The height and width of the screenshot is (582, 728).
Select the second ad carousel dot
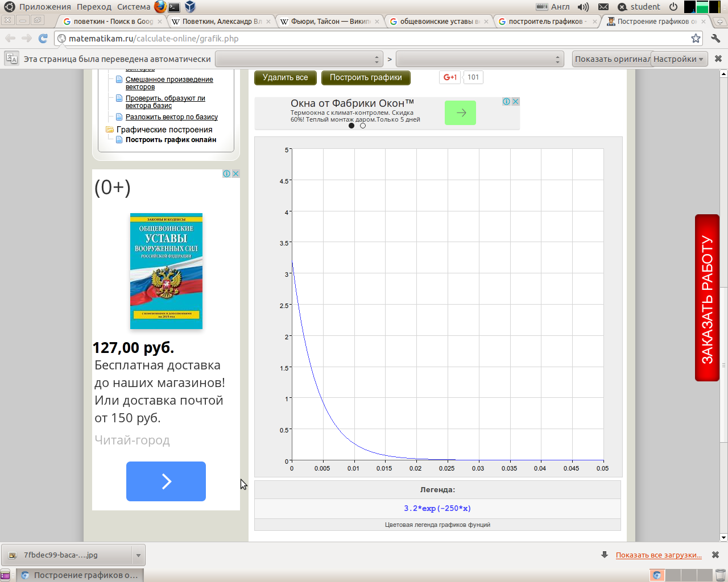363,126
